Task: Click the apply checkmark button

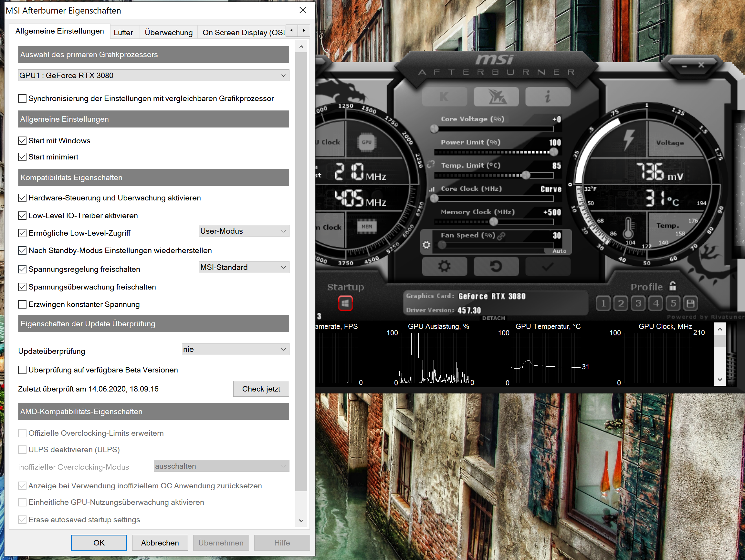Action: tap(548, 267)
